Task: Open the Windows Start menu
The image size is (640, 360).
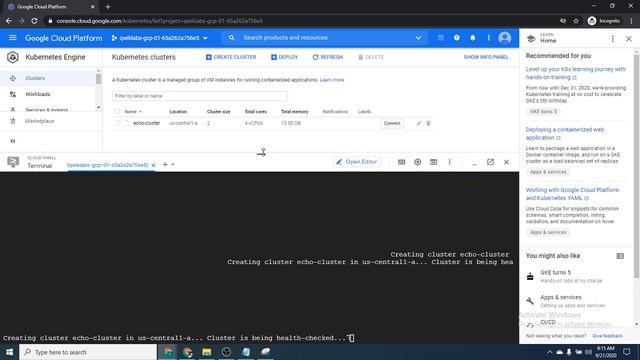Action: pyautogui.click(x=9, y=352)
